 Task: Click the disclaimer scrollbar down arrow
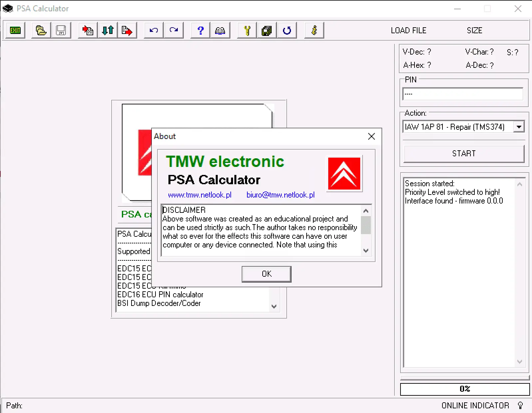(366, 250)
